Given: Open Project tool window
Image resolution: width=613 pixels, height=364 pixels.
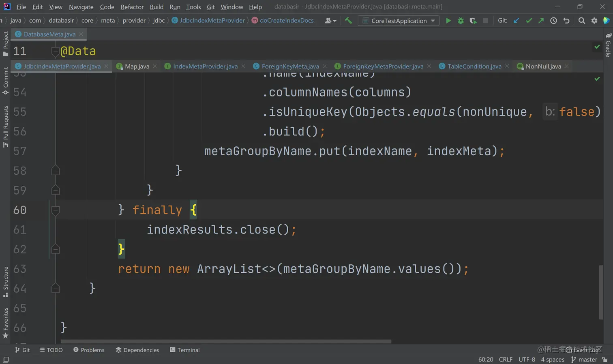Looking at the screenshot, I should click(x=5, y=43).
